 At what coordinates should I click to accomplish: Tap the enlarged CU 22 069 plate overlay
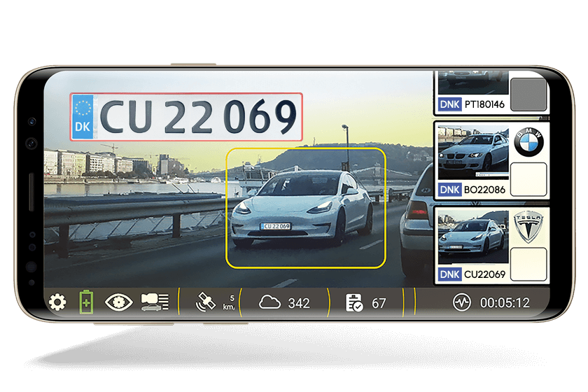[186, 117]
